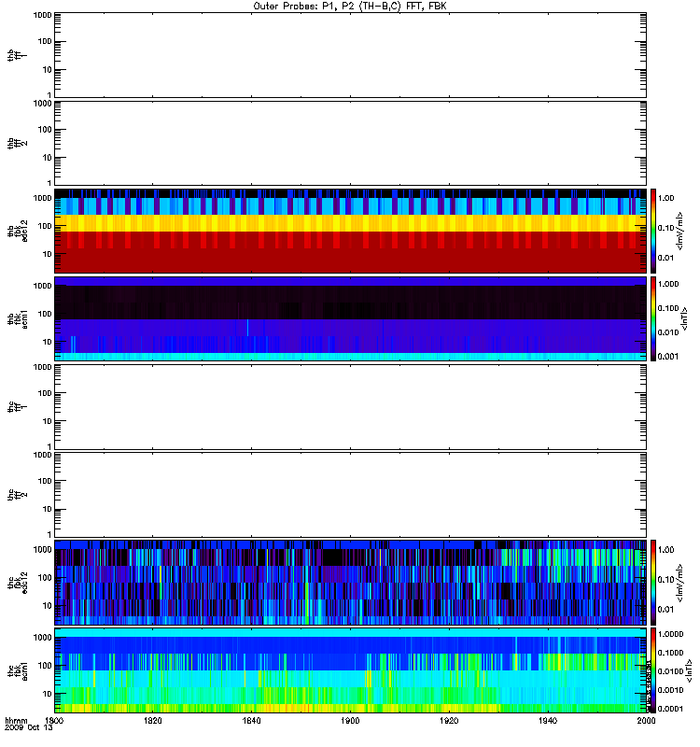Click the 'thc fff 1' vertical axis title
This screenshot has height=747, width=700.
pyautogui.click(x=18, y=407)
